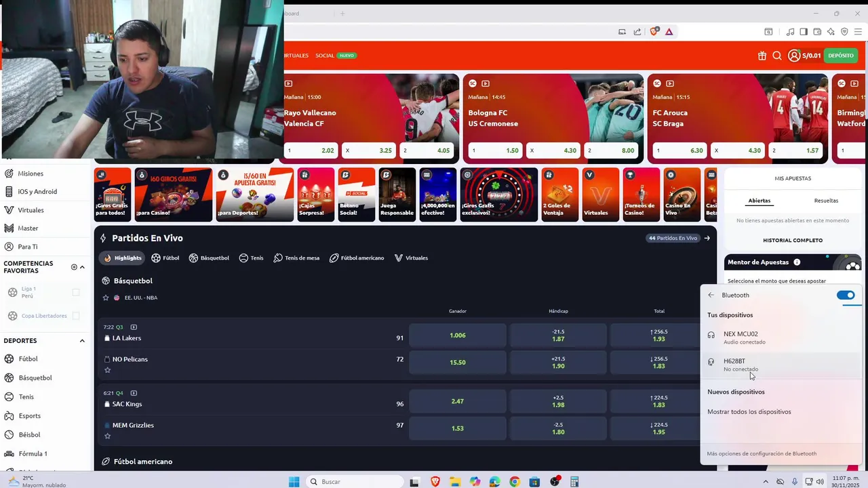This screenshot has height=488, width=868.
Task: Open the browser share icon in the address bar
Action: click(637, 31)
